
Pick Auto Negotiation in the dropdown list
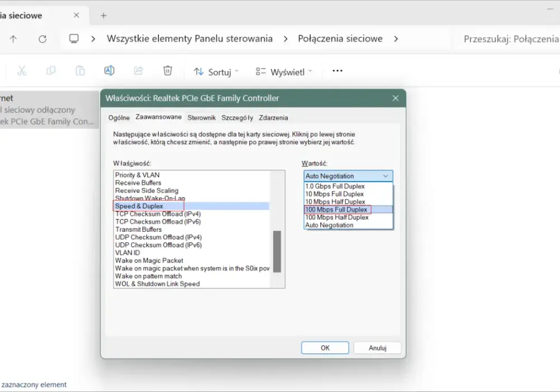point(348,225)
